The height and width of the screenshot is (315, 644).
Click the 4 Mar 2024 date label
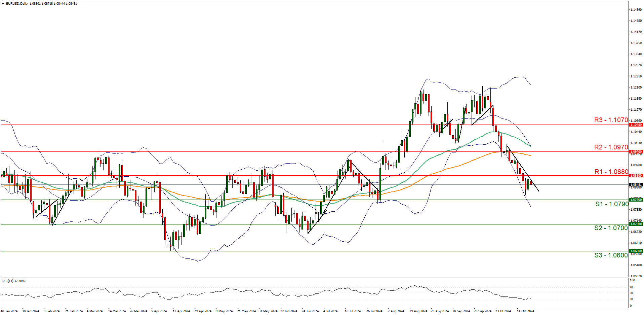[95, 311]
